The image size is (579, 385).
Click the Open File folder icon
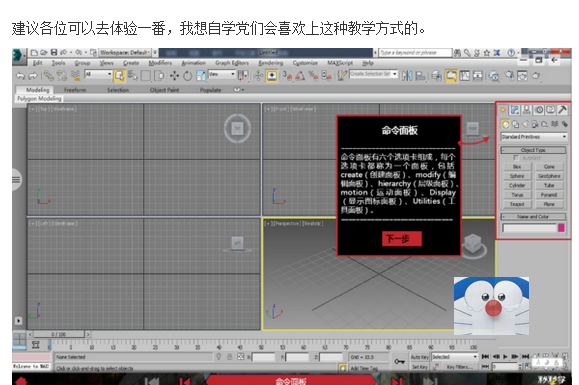[44, 53]
